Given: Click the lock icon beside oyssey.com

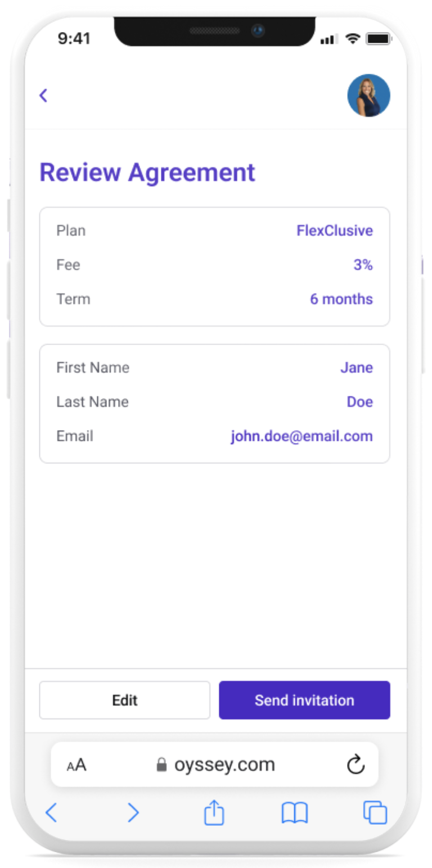Looking at the screenshot, I should [161, 765].
